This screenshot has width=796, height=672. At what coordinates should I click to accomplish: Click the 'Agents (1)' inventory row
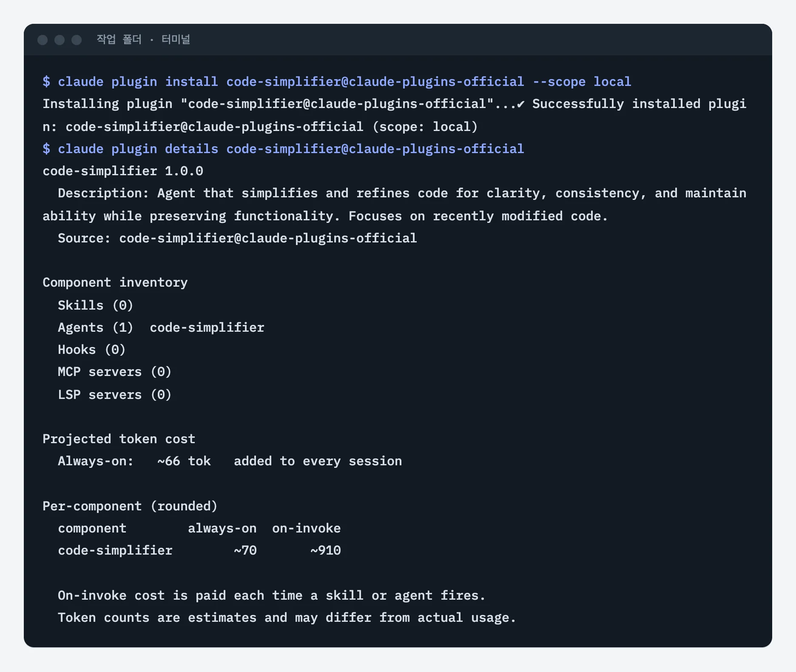point(161,327)
